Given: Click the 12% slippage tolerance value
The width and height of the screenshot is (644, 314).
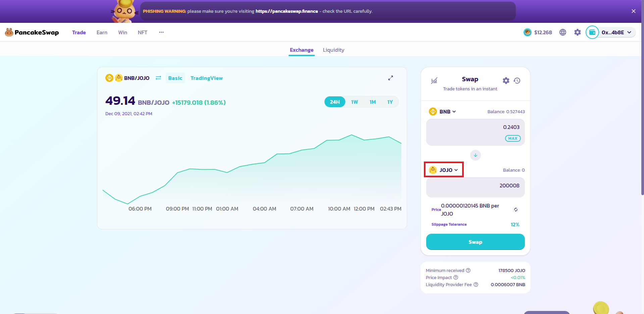Looking at the screenshot, I should (515, 224).
